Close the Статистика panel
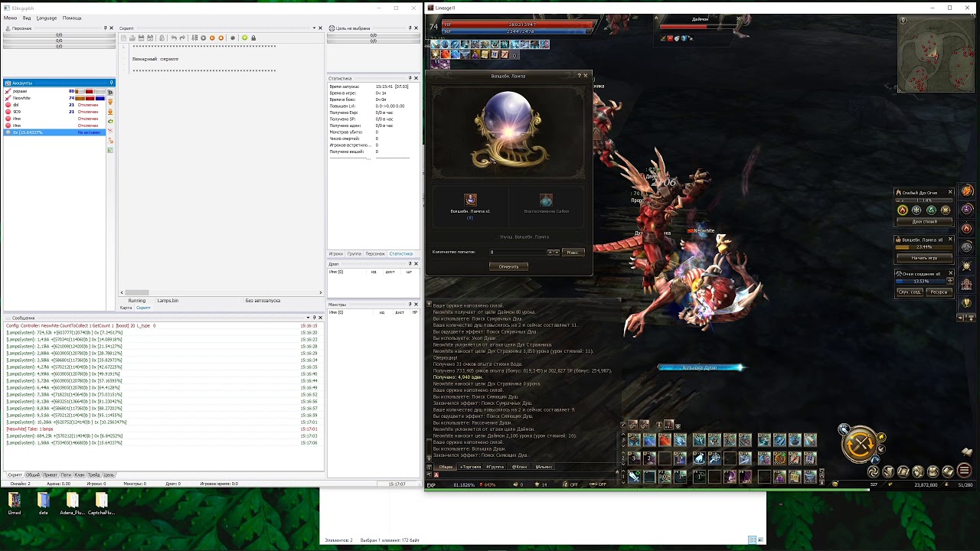This screenshot has width=980, height=551. [416, 78]
